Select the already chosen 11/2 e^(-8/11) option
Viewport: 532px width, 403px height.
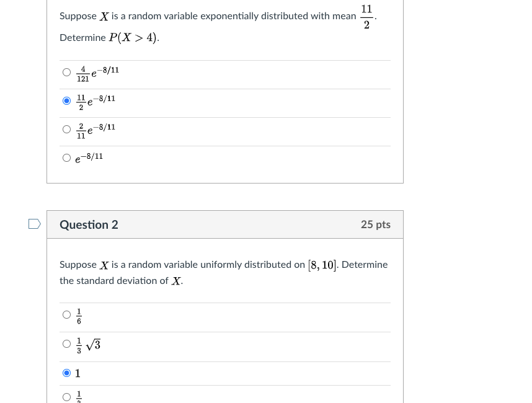pos(66,100)
